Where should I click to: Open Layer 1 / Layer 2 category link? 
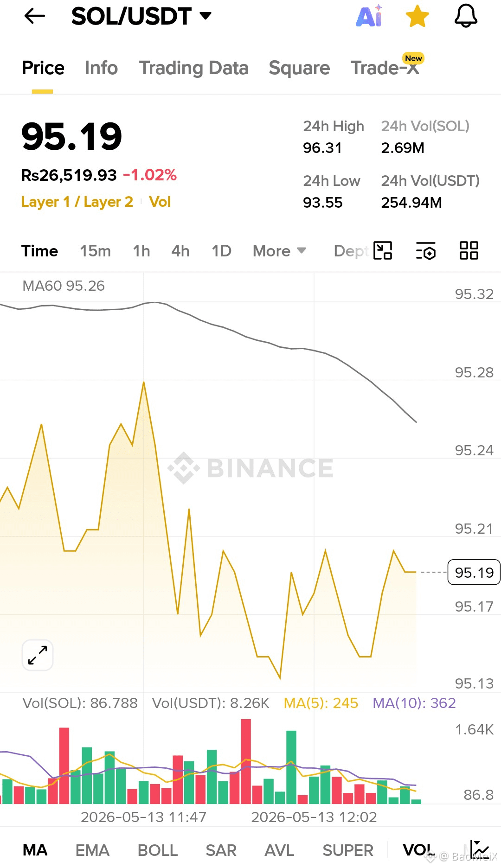click(x=77, y=202)
